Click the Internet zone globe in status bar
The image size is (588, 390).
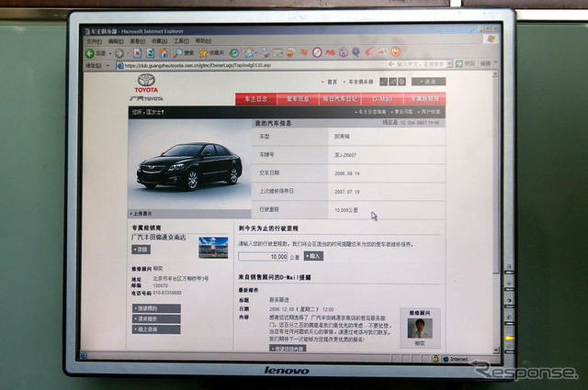(x=446, y=359)
